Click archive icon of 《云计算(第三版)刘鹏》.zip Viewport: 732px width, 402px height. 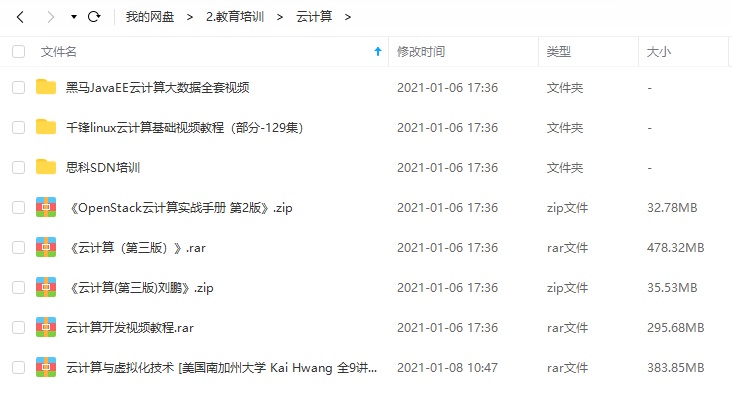(46, 288)
